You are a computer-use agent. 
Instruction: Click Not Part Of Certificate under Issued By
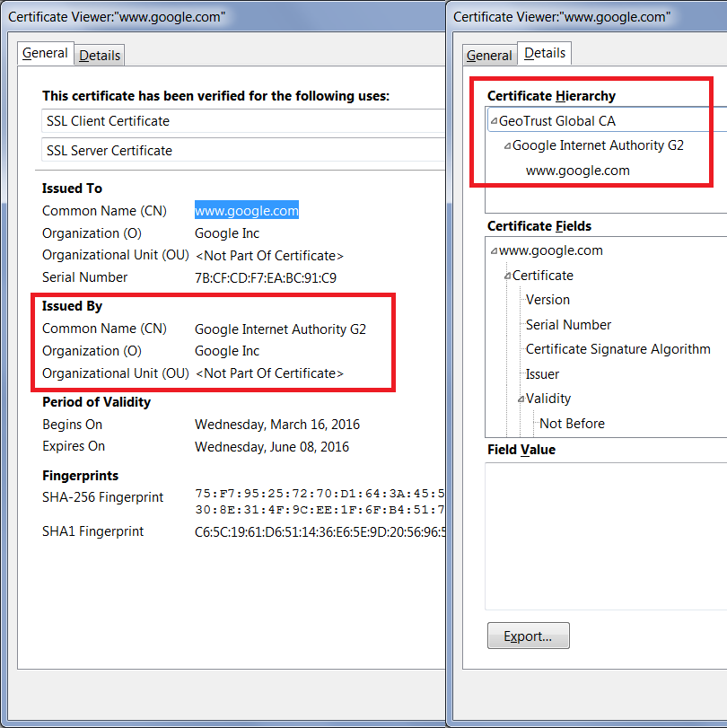click(270, 373)
